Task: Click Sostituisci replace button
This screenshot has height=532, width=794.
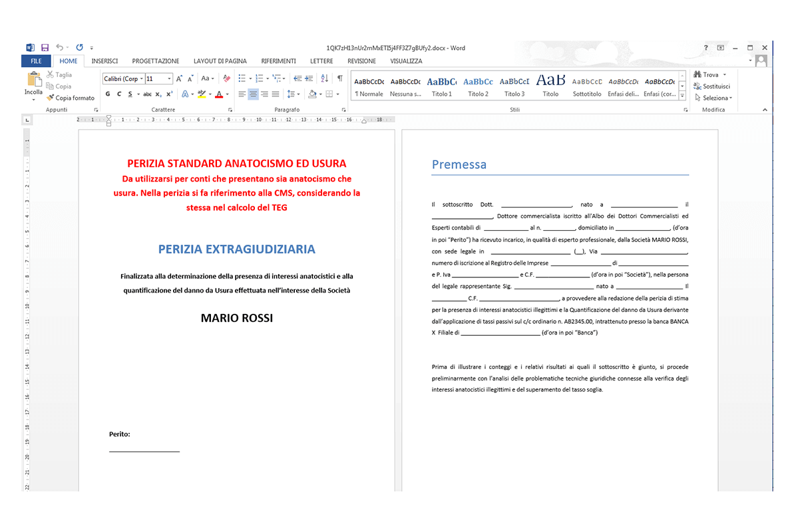Action: coord(711,86)
